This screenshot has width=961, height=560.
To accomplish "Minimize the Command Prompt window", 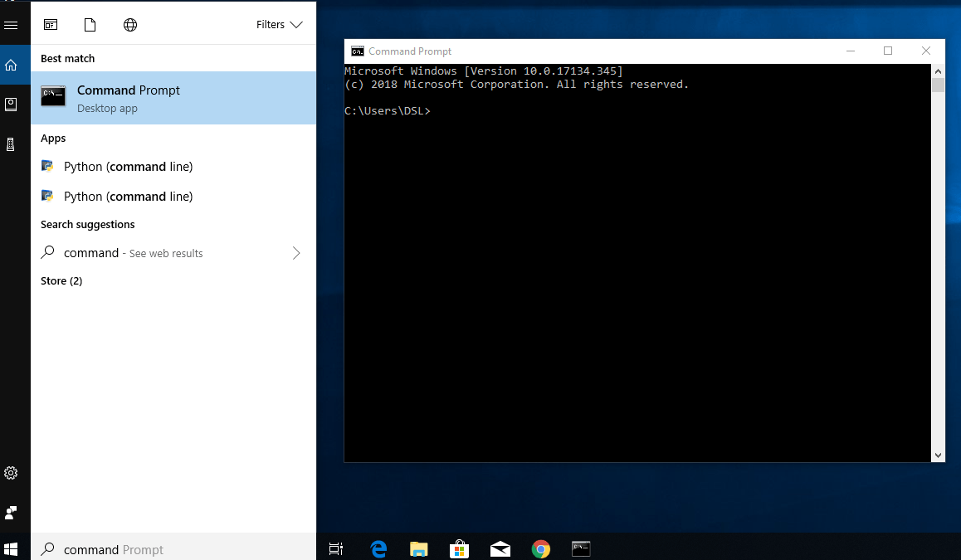I will tap(851, 51).
